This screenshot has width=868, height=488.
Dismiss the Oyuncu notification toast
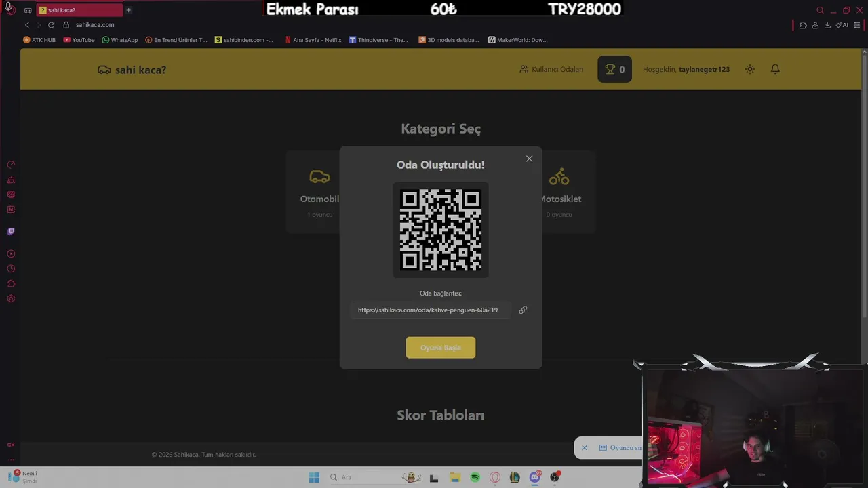584,448
